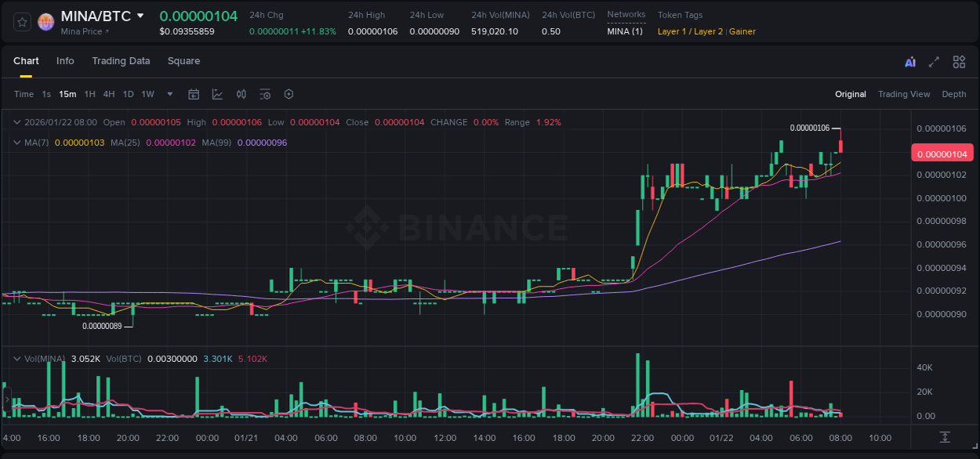Collapse the OHLC info row chevron
980x459 pixels.
16,122
